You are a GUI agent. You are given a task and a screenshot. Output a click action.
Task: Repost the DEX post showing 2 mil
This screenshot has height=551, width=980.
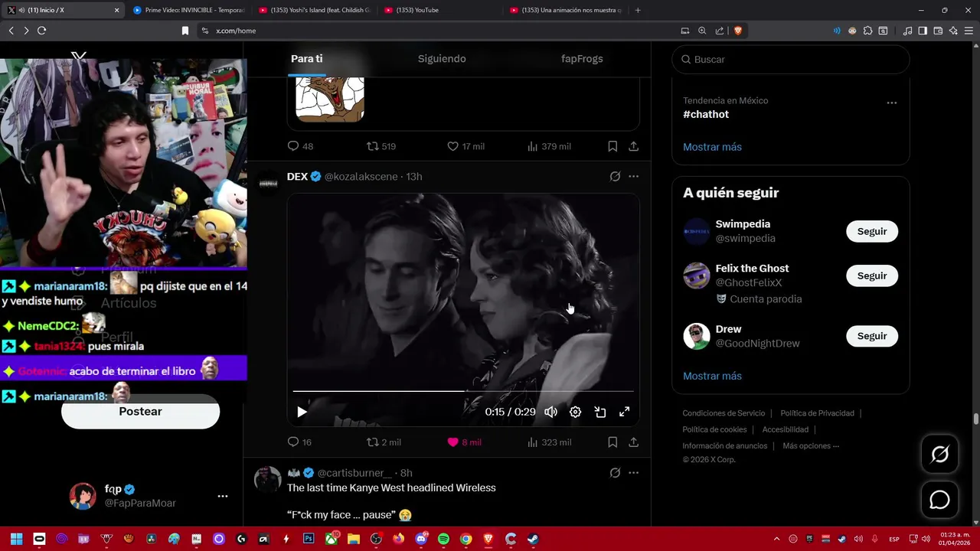coord(384,442)
